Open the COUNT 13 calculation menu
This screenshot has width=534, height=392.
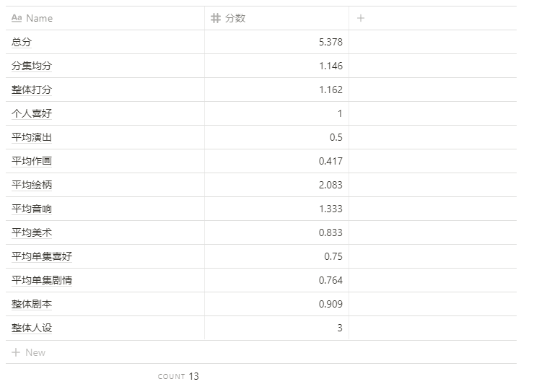[x=178, y=376]
